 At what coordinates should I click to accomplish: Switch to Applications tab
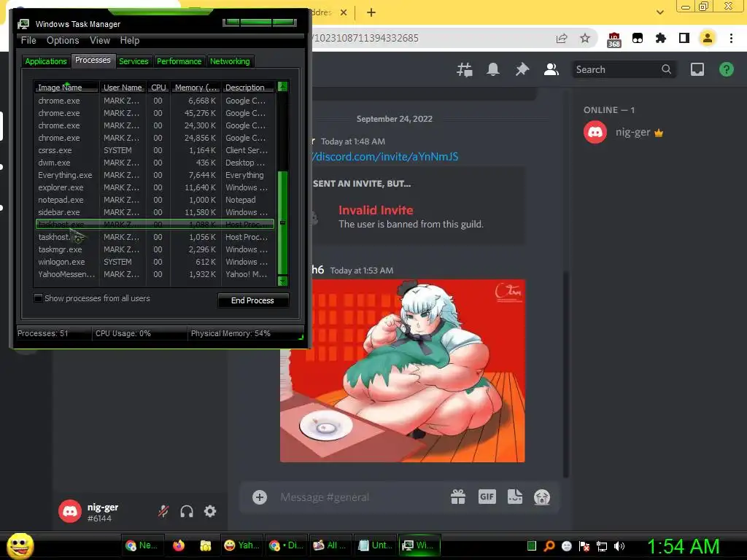coord(46,61)
